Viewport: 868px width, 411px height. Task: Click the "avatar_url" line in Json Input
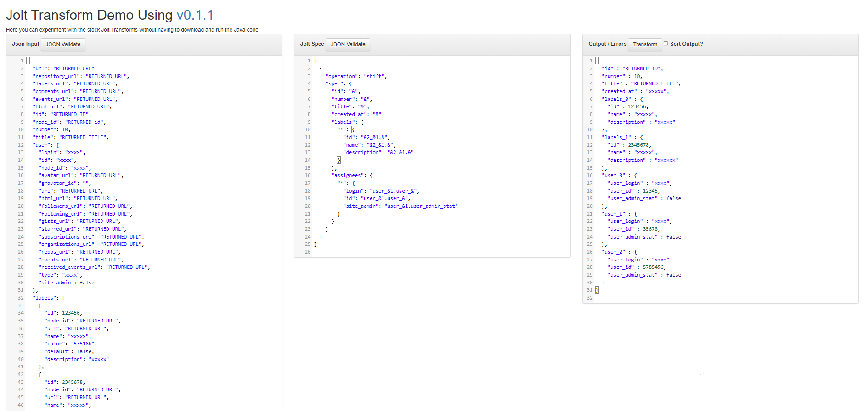coord(81,176)
